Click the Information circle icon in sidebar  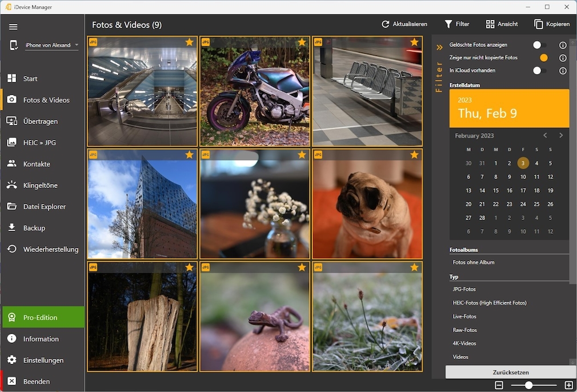(x=12, y=338)
